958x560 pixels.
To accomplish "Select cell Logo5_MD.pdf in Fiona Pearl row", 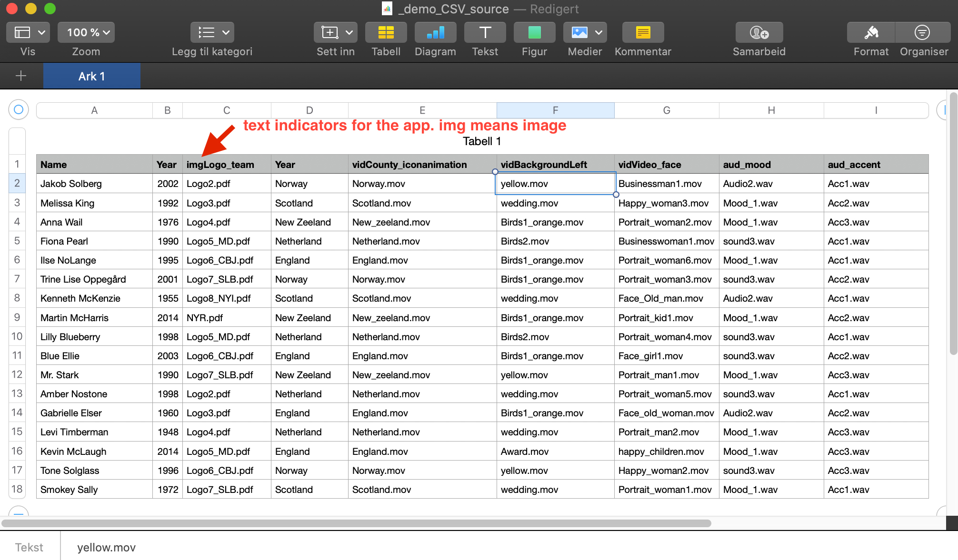I will click(x=227, y=241).
